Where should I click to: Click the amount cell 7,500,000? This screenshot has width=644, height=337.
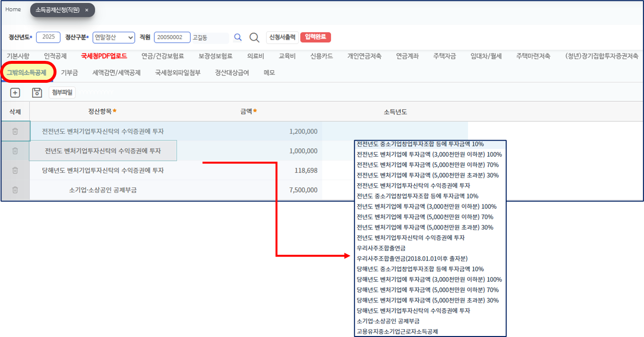click(249, 190)
